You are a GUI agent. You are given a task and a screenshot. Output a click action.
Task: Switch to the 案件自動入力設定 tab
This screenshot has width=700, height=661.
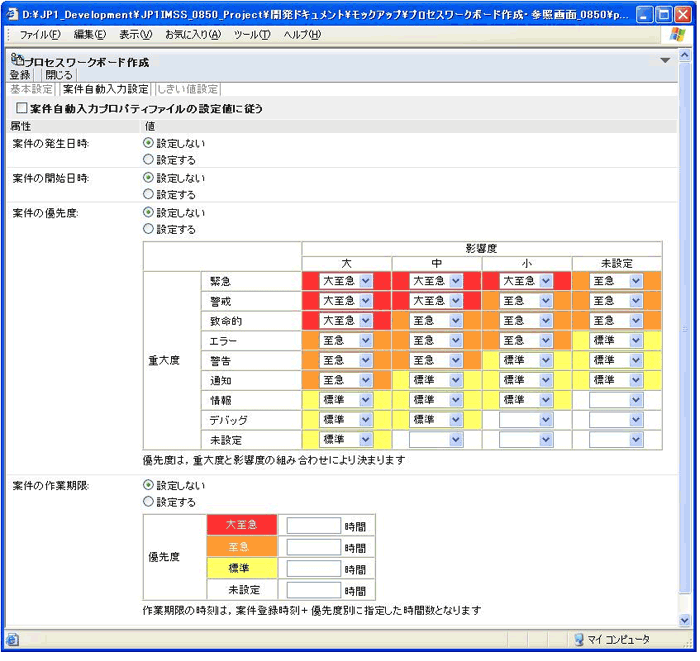point(106,90)
